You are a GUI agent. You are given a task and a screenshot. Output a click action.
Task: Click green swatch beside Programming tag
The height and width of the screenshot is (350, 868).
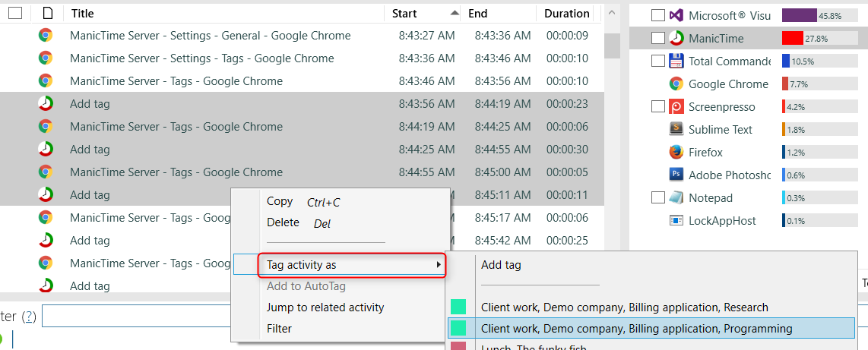[458, 329]
